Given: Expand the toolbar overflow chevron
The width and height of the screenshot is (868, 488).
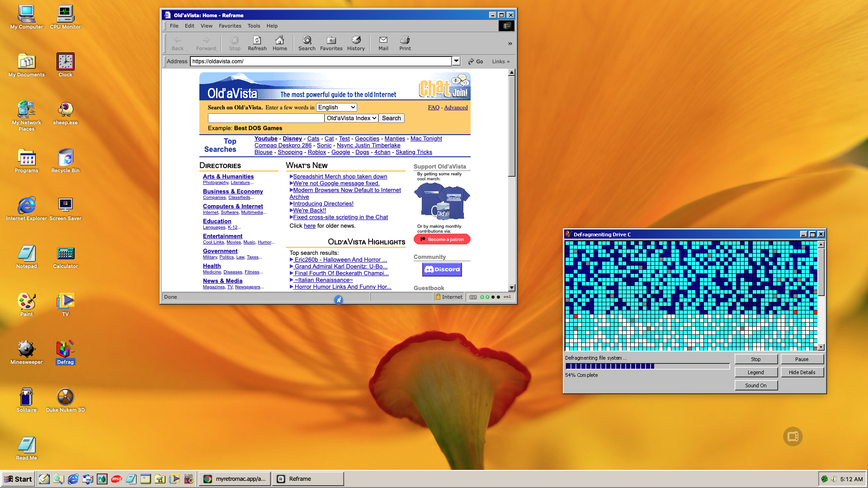Looking at the screenshot, I should tap(510, 43).
